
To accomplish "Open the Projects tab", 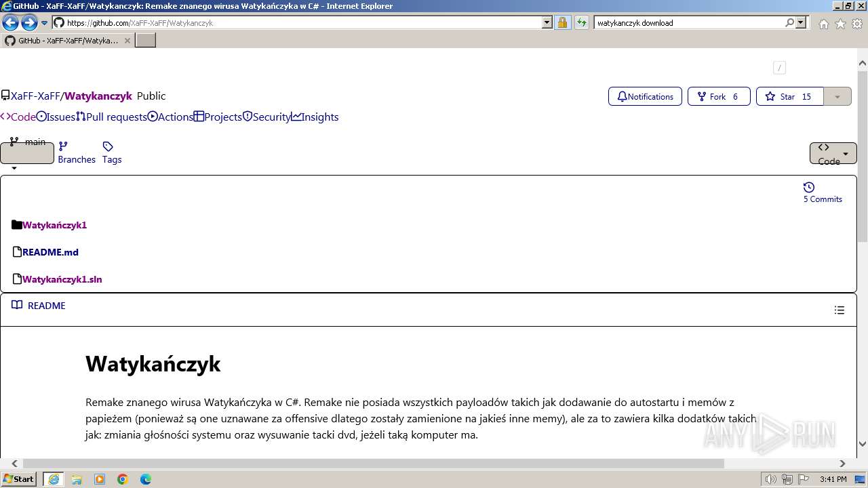I will 218,117.
